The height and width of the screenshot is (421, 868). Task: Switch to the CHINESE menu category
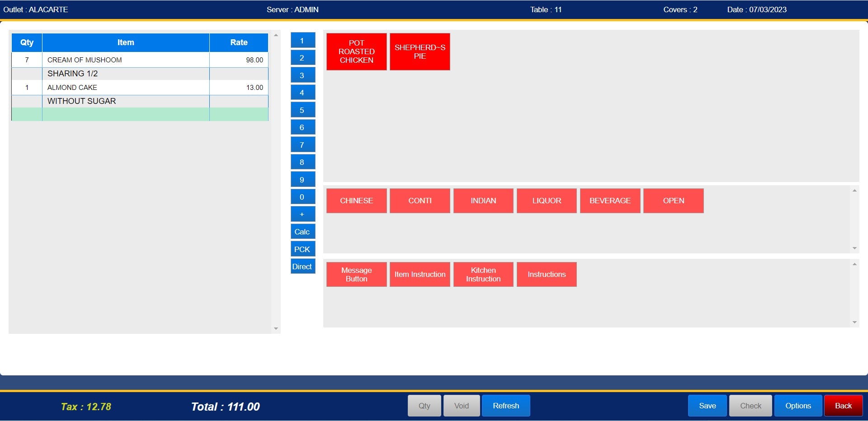click(356, 200)
